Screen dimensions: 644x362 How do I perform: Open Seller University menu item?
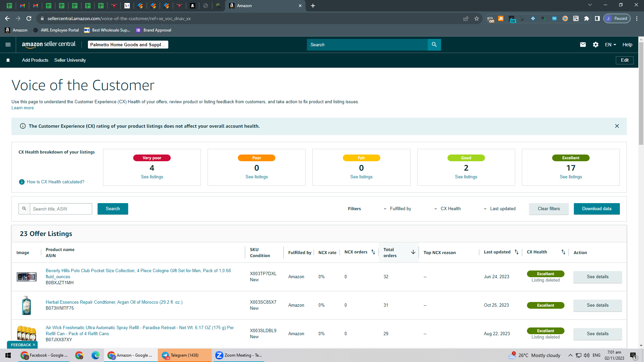(70, 60)
